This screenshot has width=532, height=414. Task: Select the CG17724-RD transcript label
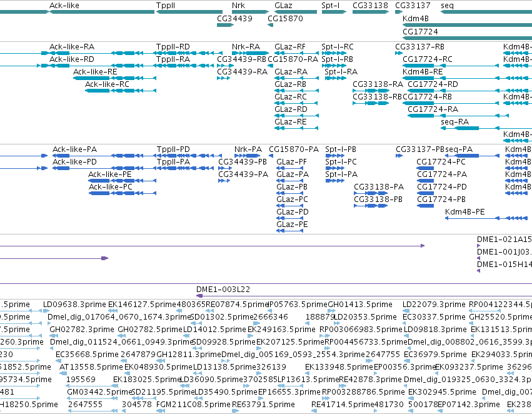coord(433,84)
